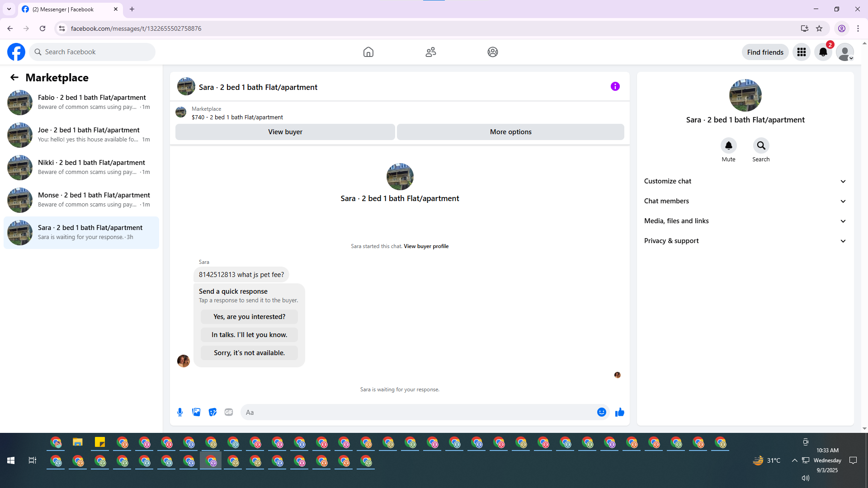Open Chrome three-dot menu
This screenshot has height=488, width=868.
coord(858,28)
